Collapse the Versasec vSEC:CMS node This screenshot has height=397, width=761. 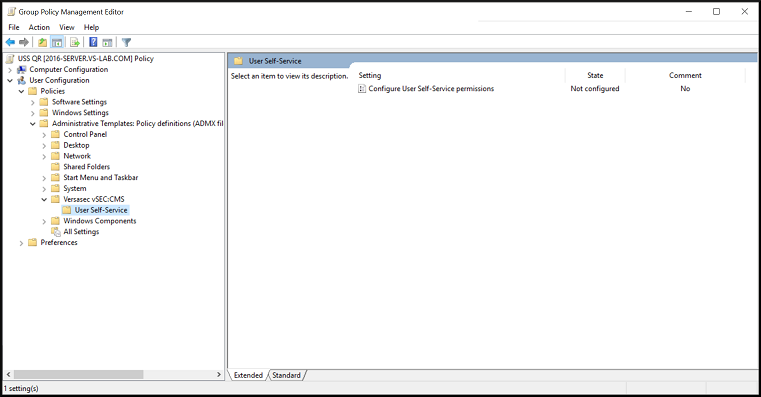point(45,199)
